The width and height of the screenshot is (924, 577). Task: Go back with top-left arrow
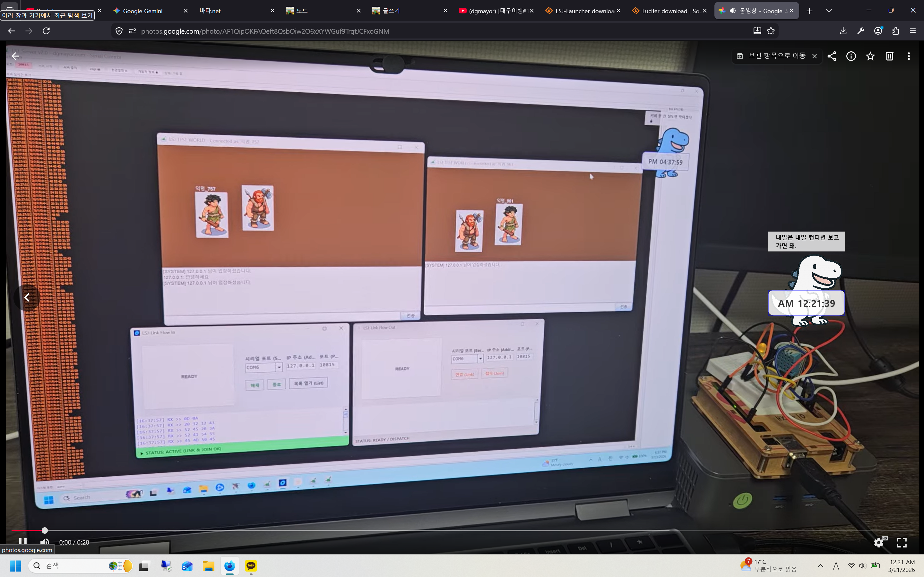15,56
